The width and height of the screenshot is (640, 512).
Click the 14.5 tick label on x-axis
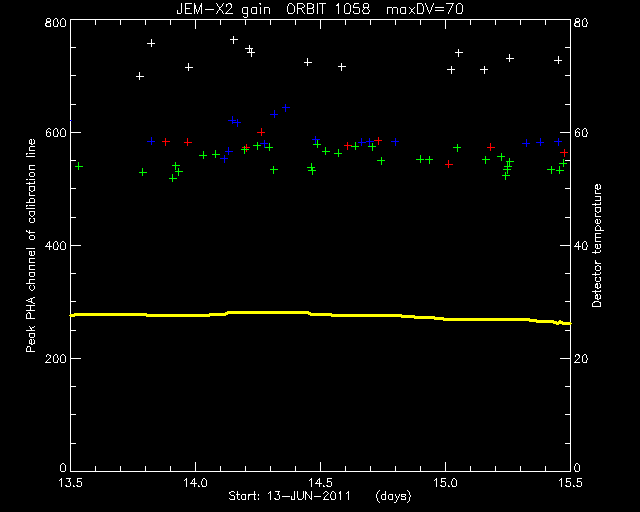(320, 483)
